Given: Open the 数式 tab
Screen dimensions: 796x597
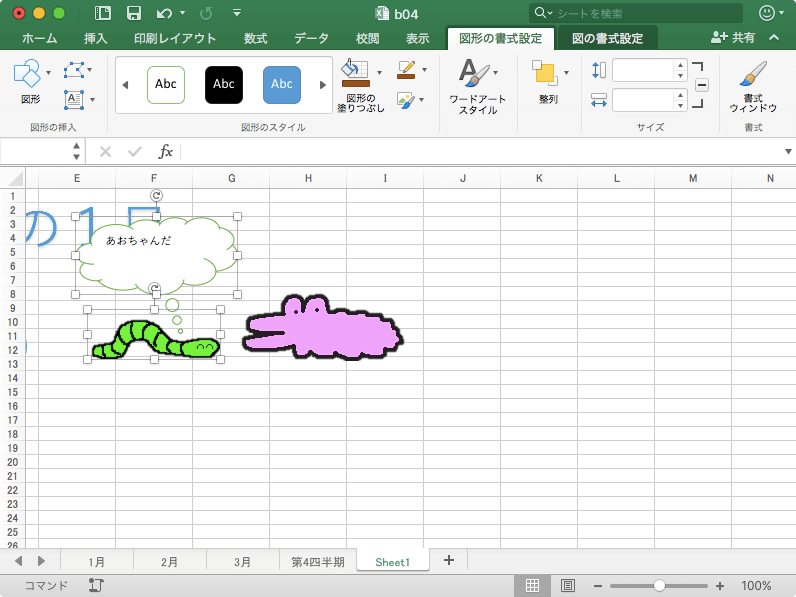Looking at the screenshot, I should click(255, 38).
